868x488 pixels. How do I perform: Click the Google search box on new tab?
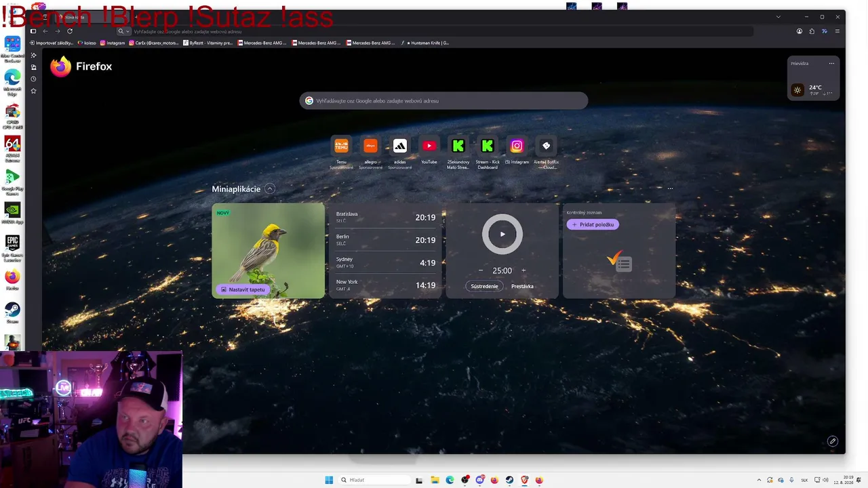[443, 101]
